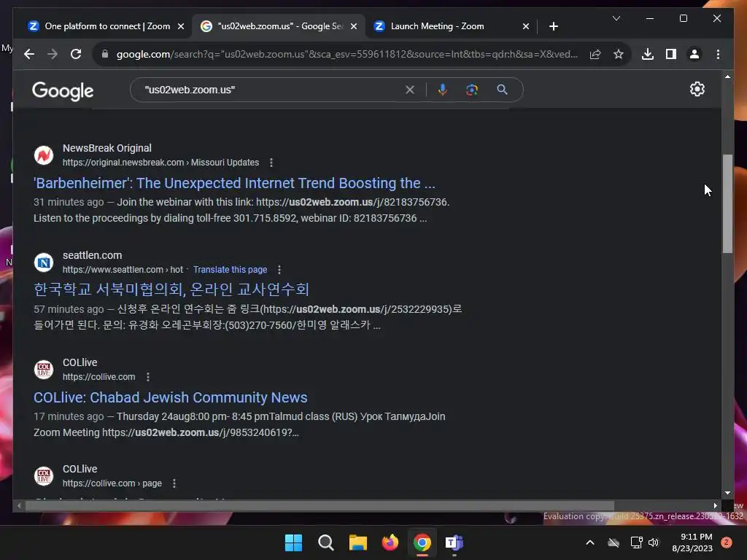Bookmark this page with the star

coord(619,54)
